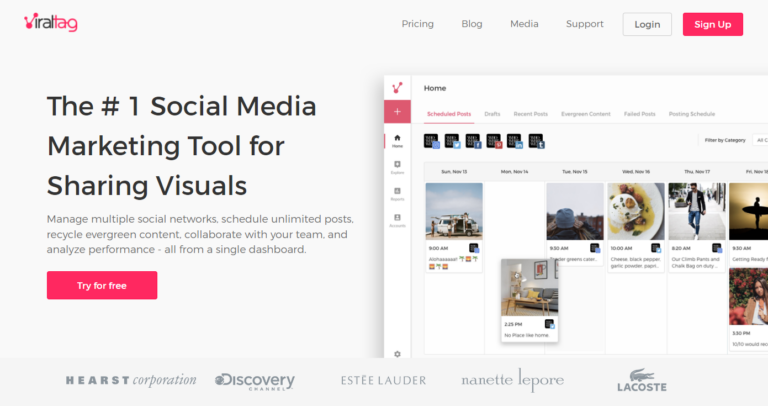Click the 'Our Climb Pants' caption
768x406 pixels.
click(x=696, y=263)
